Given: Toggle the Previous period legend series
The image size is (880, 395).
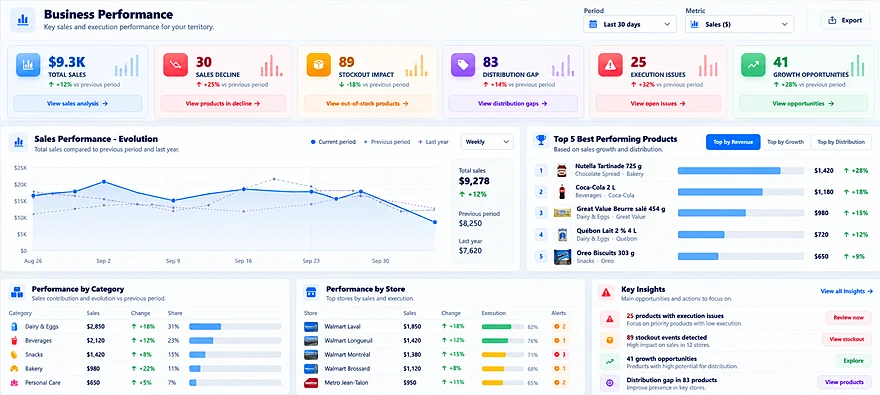Looking at the screenshot, I should coord(387,142).
